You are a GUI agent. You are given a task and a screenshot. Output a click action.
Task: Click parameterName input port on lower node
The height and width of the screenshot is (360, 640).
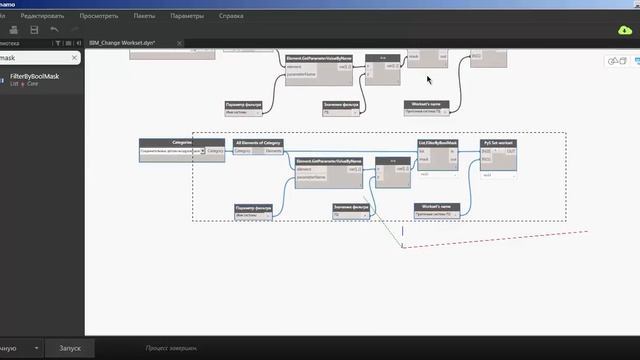(x=311, y=178)
